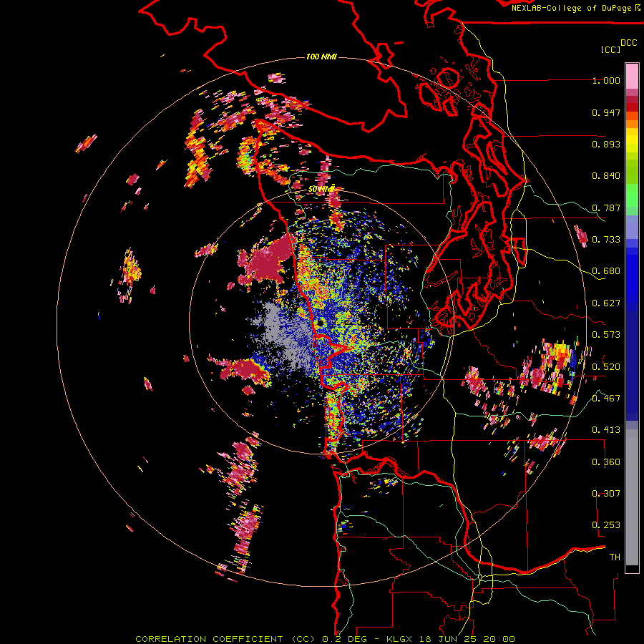Click the 0.307 legend value
Image resolution: width=644 pixels, height=644 pixels.
click(606, 493)
